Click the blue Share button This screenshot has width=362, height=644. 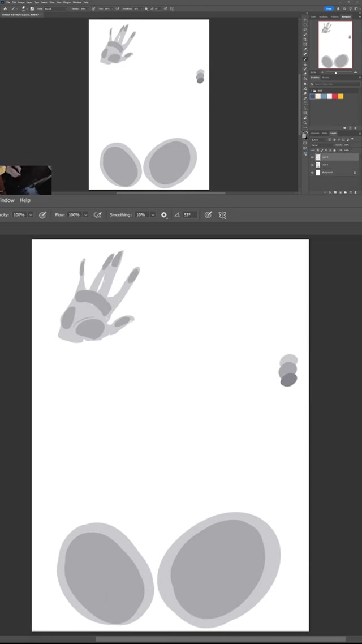[329, 9]
